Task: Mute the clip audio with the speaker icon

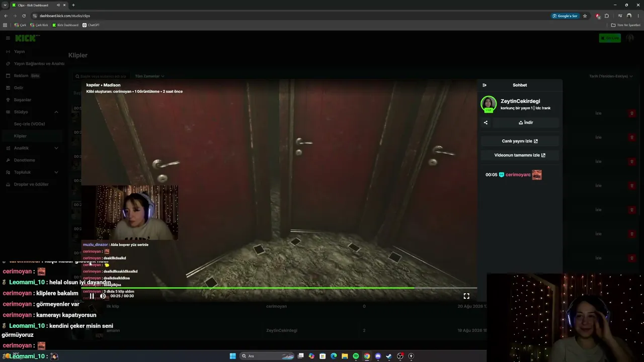Action: 103,296
